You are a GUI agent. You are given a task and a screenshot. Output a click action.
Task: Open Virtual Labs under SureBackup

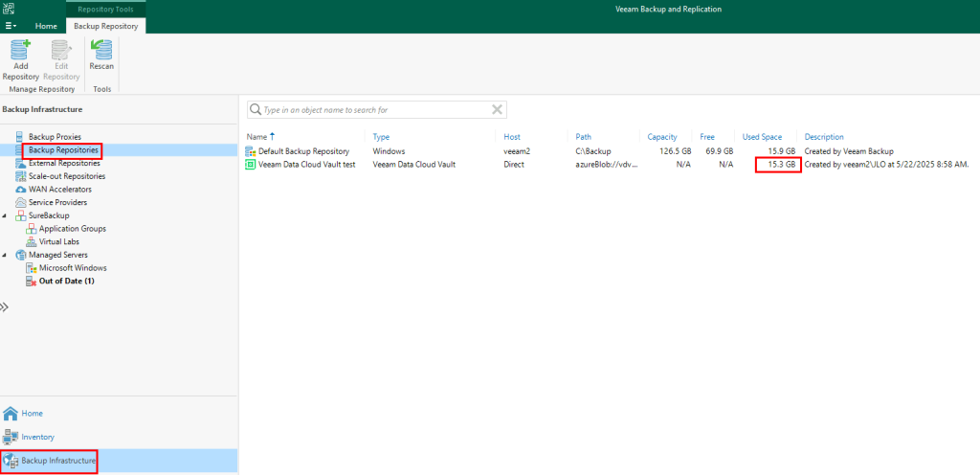[58, 242]
